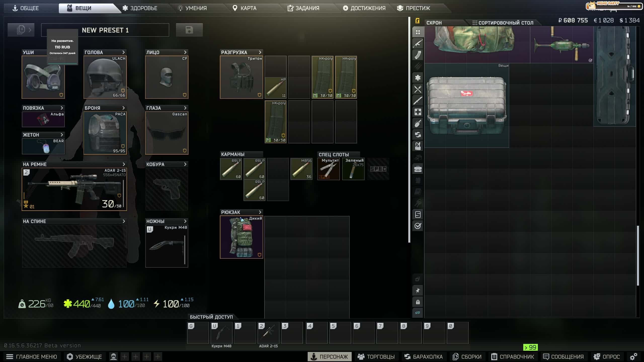
Task: Click the save preset floppy icon
Action: coord(189,30)
